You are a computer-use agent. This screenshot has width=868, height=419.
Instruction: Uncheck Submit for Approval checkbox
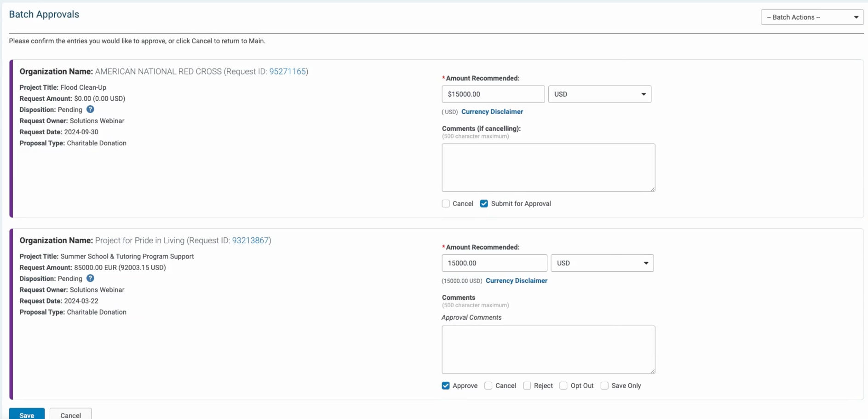pyautogui.click(x=484, y=204)
